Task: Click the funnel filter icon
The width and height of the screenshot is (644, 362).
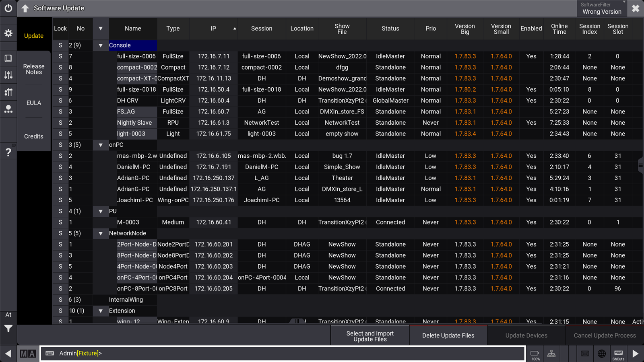Action: [x=8, y=329]
